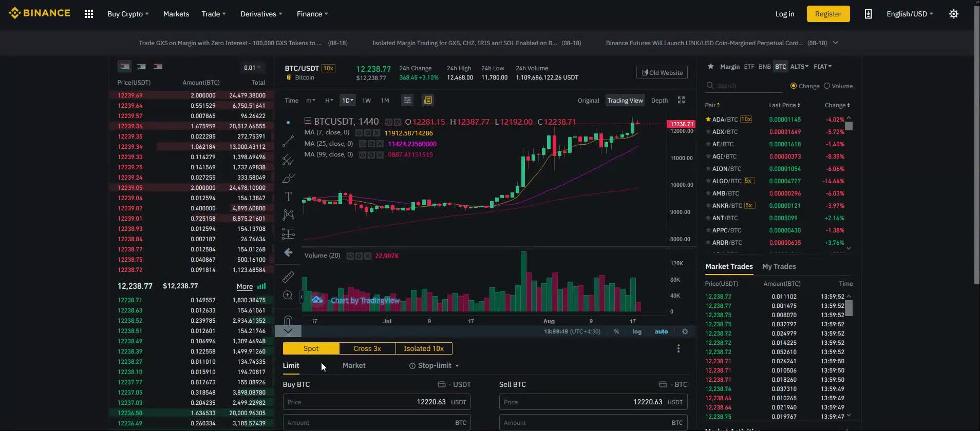
Task: Open the chart fullscreen view
Action: click(x=681, y=100)
